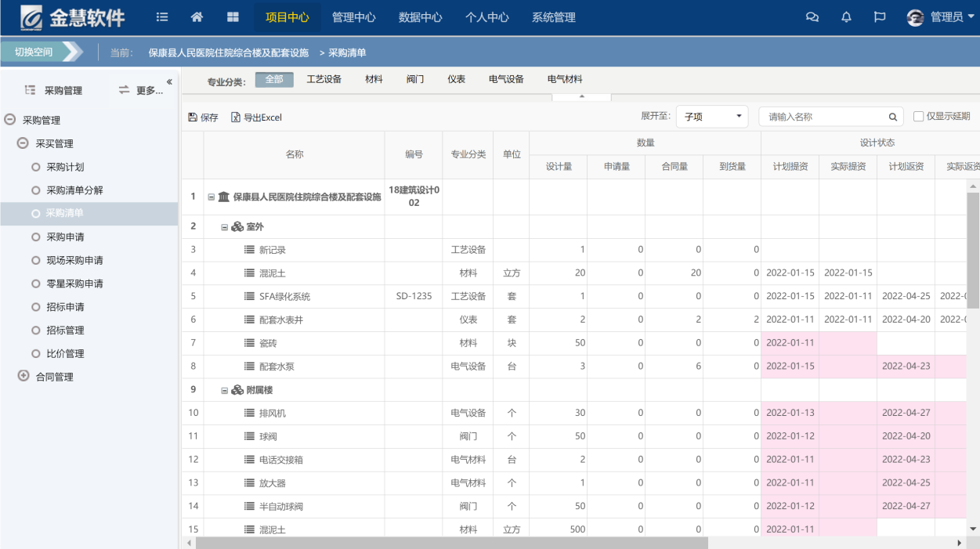Click the 请输入名称 search field

[823, 117]
